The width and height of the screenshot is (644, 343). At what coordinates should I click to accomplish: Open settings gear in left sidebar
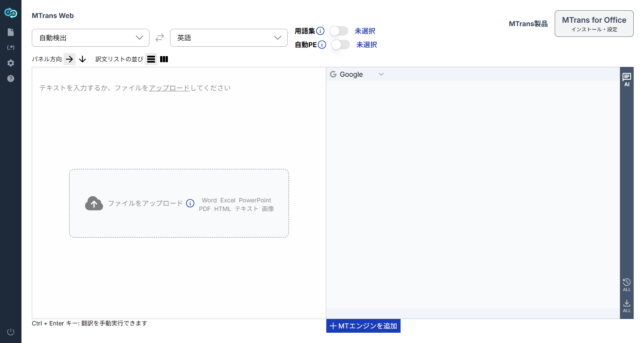tap(11, 63)
